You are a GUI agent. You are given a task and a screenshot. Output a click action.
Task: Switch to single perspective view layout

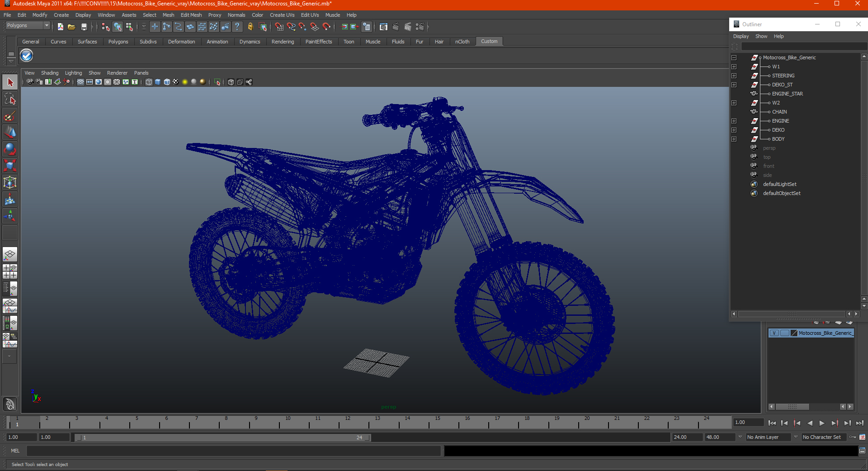tap(10, 255)
